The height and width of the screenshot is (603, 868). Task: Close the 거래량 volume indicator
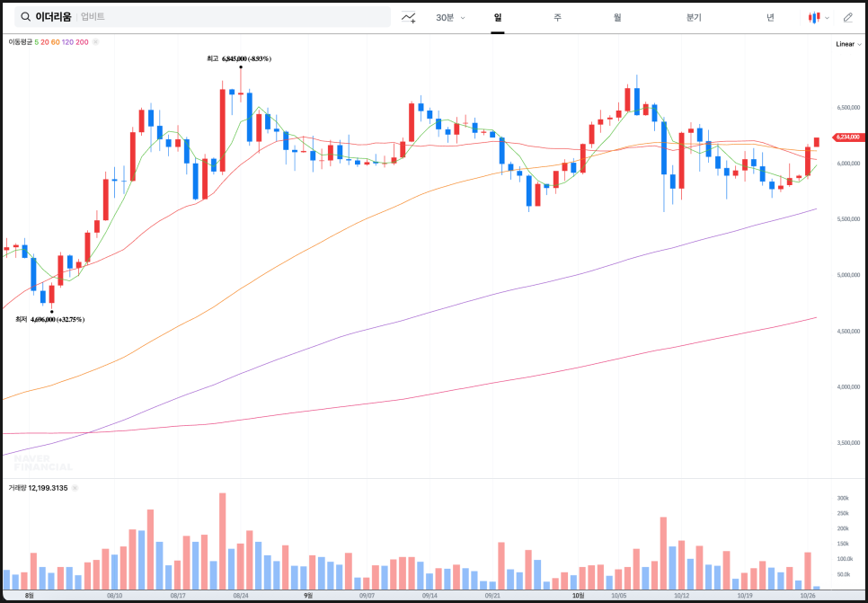click(75, 488)
